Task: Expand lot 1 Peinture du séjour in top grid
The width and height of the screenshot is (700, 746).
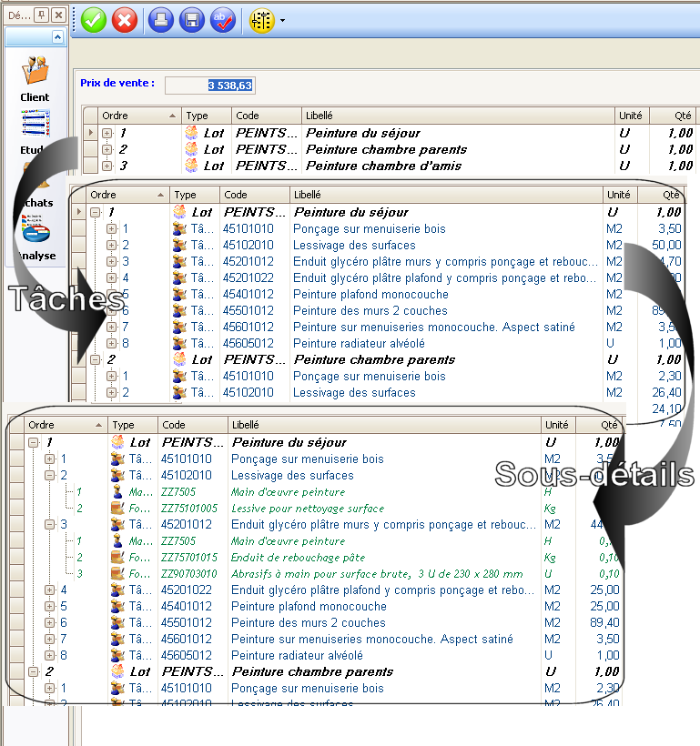Action: tap(107, 133)
